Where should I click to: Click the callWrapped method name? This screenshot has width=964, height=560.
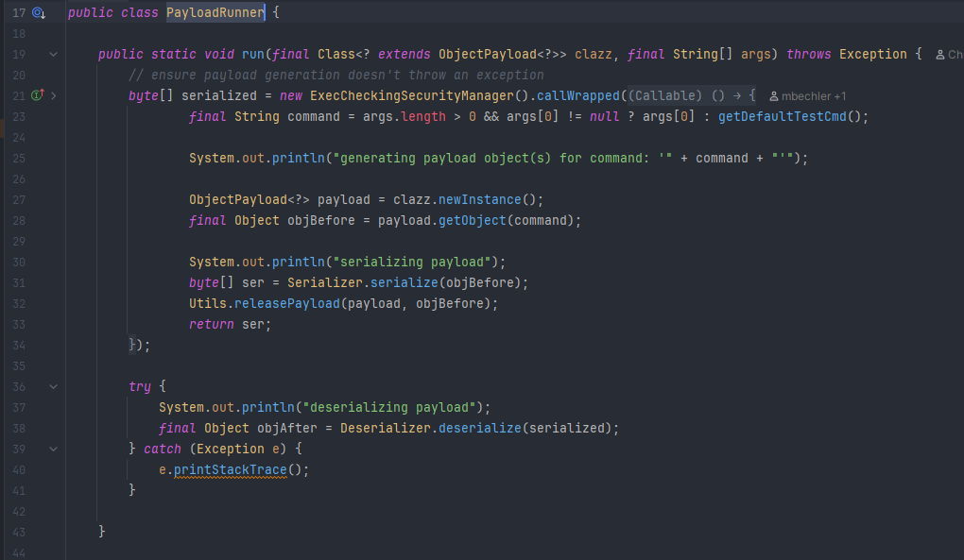tap(578, 95)
